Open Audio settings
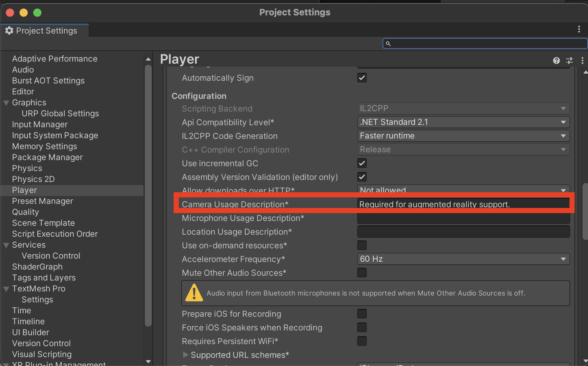 click(x=23, y=70)
